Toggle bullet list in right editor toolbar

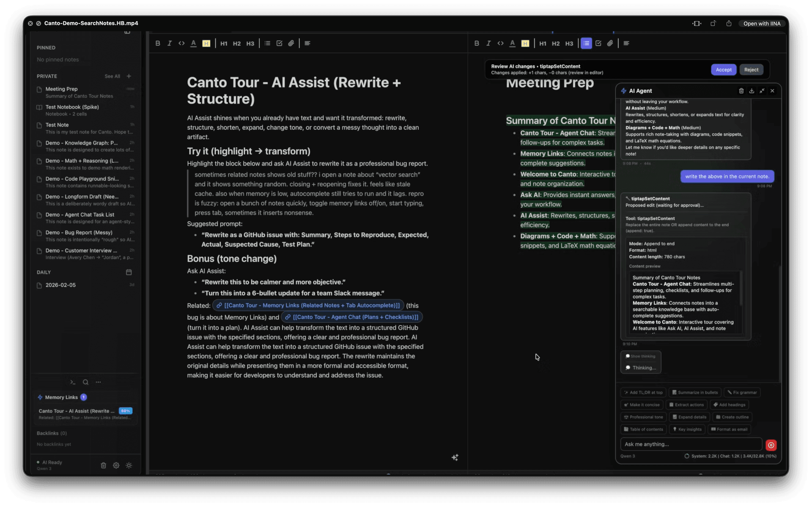tap(586, 43)
